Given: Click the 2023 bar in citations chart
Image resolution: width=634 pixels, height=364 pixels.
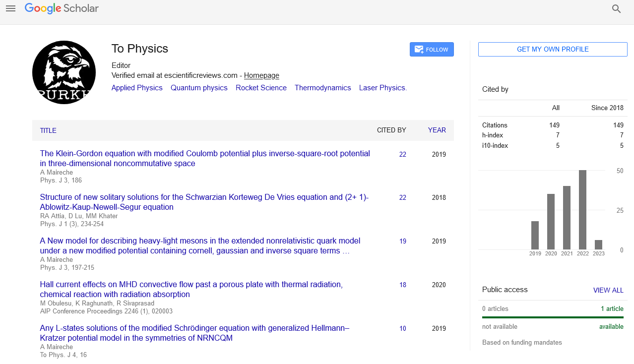Looking at the screenshot, I should tap(598, 245).
